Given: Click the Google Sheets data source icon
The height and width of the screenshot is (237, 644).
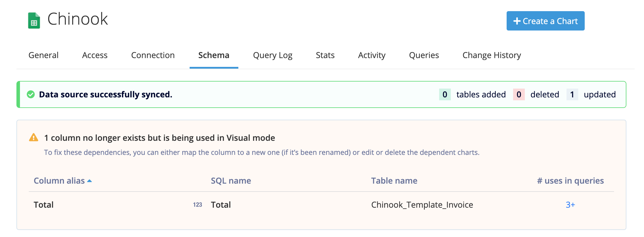Looking at the screenshot, I should tap(34, 21).
